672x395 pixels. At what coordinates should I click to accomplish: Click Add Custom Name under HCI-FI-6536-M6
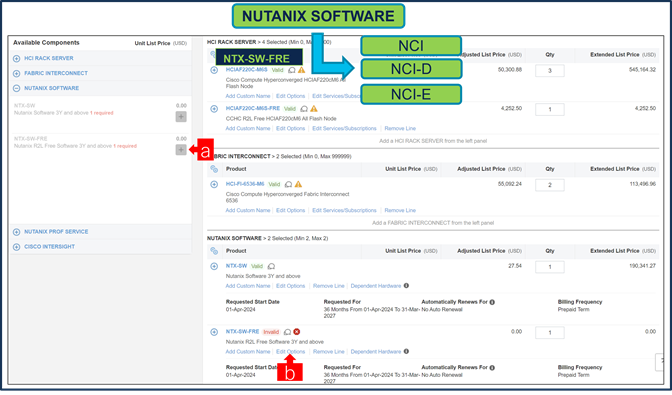coord(248,210)
